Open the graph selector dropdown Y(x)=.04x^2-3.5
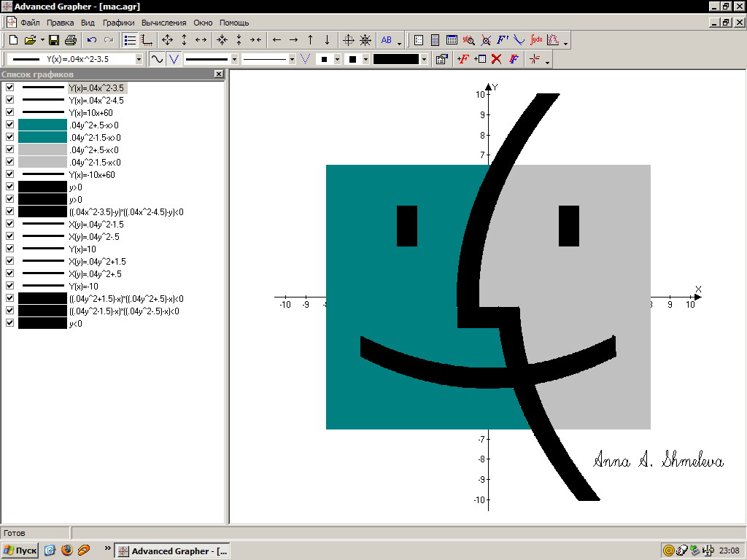Image resolution: width=747 pixels, height=560 pixels. pyautogui.click(x=139, y=59)
